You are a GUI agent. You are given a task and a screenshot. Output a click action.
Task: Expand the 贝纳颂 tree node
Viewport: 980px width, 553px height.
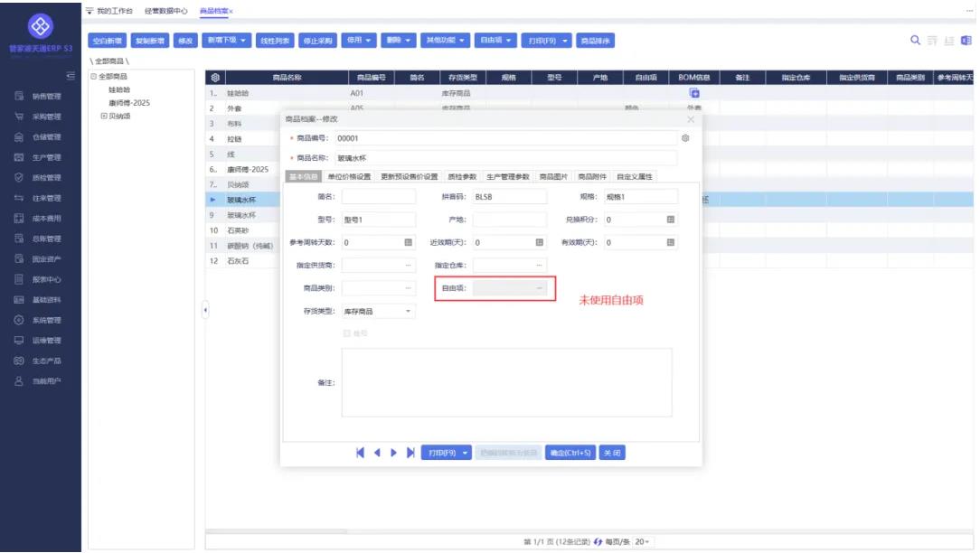[x=104, y=116]
